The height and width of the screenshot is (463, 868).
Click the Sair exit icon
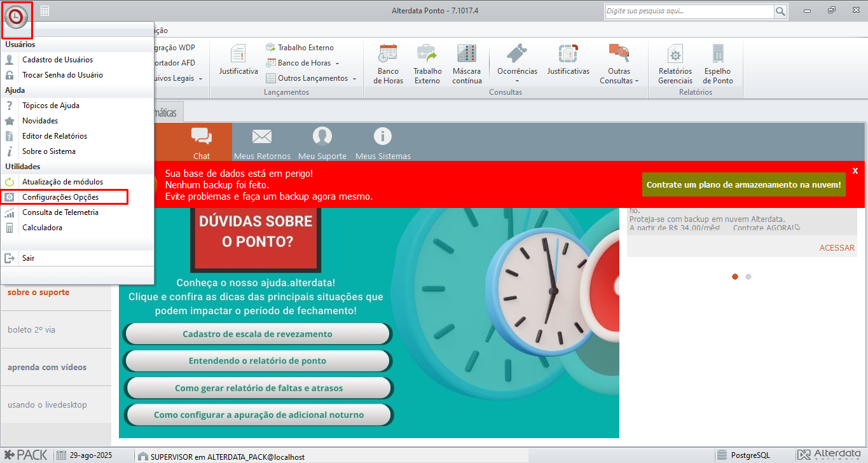point(10,258)
